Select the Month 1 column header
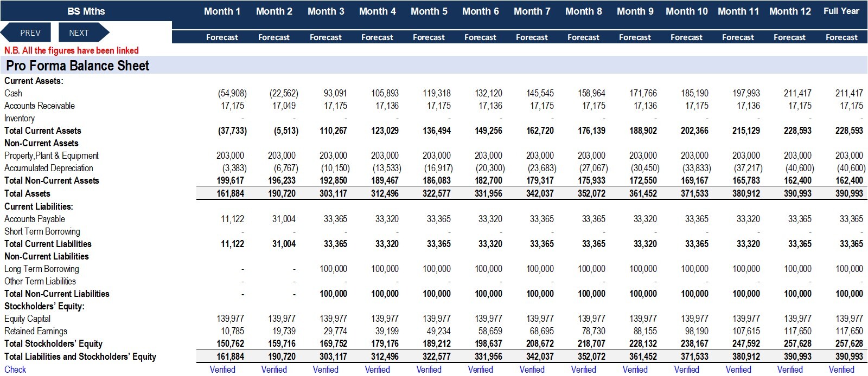Screen dimensions: 868x376 tap(222, 11)
